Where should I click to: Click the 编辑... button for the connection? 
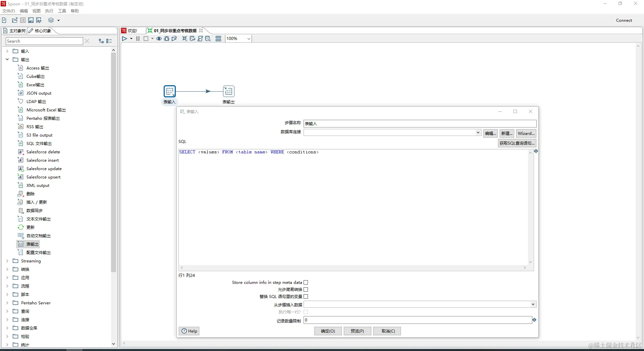coord(490,134)
